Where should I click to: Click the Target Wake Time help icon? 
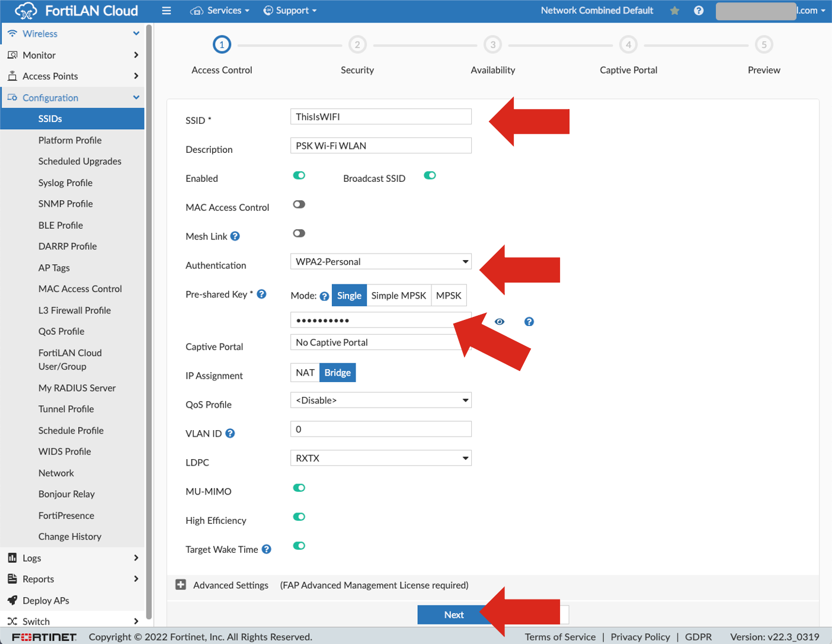click(267, 548)
